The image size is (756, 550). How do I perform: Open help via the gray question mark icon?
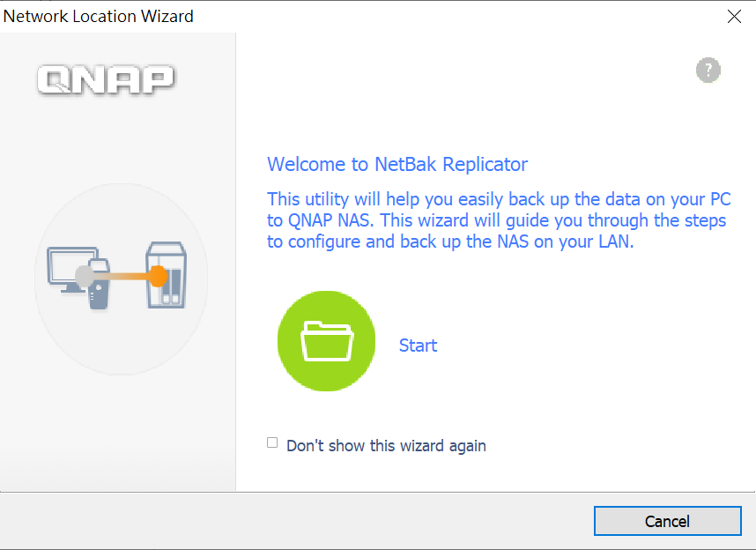tap(708, 71)
